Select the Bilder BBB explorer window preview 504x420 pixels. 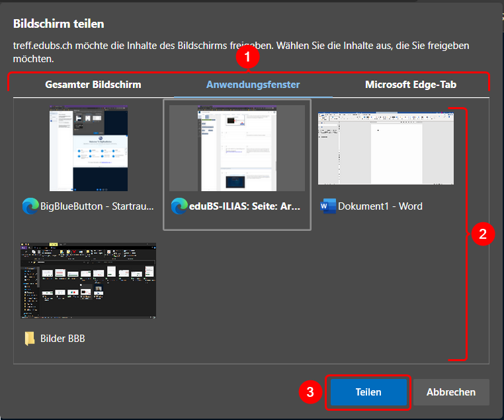(89, 280)
